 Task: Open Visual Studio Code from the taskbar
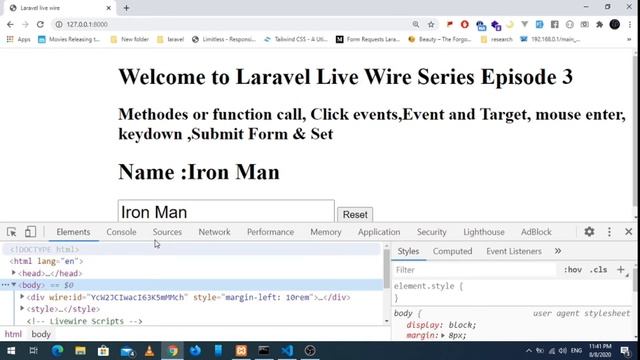click(287, 351)
